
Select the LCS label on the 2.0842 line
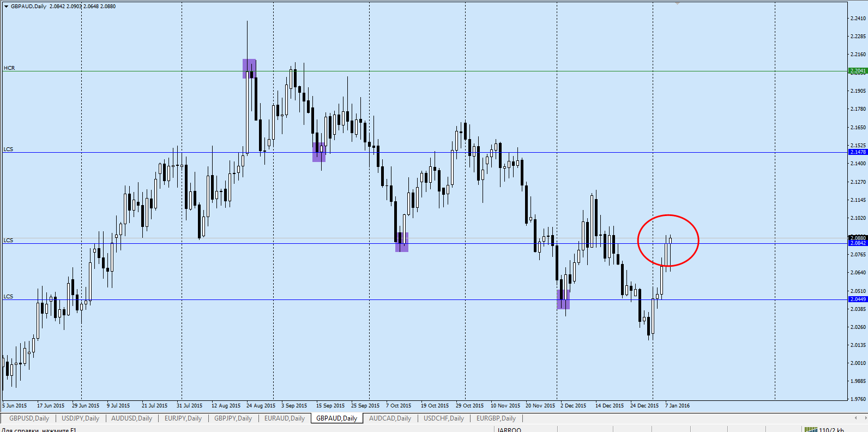[8, 241]
